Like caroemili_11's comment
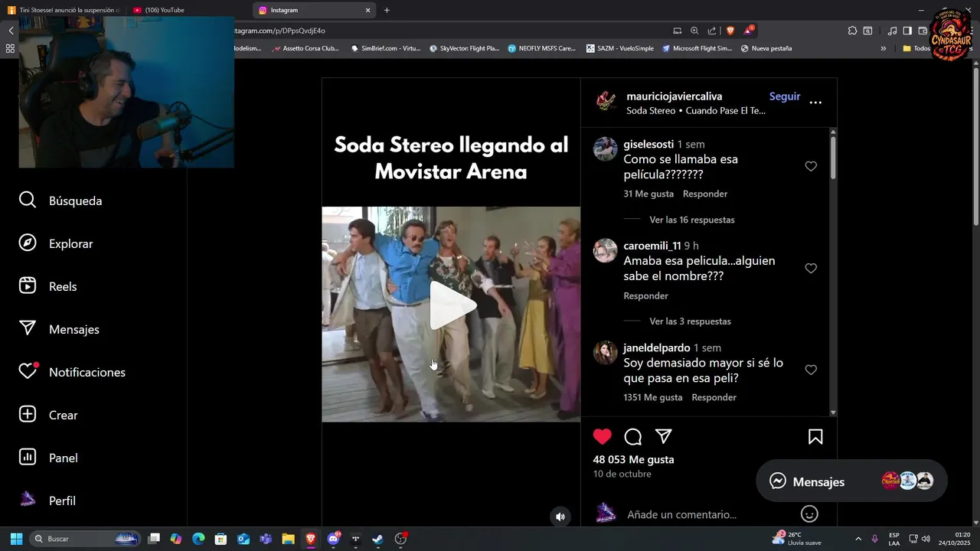The width and height of the screenshot is (980, 551). [811, 268]
